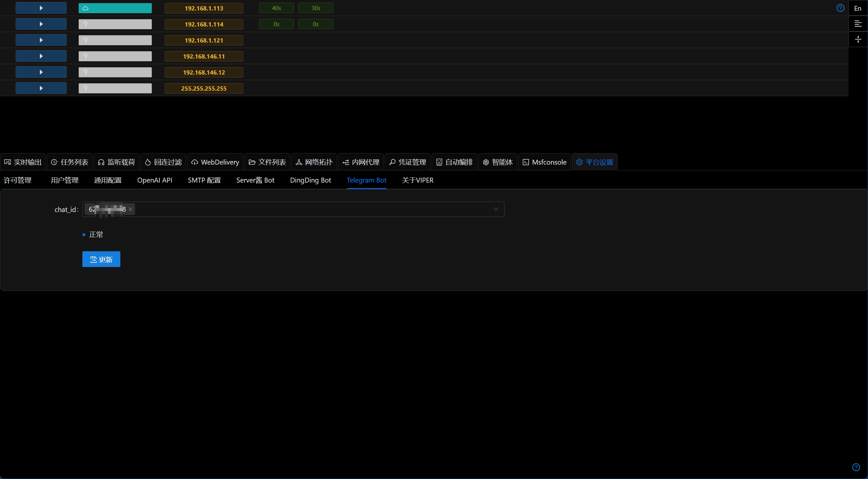Image resolution: width=868 pixels, height=479 pixels.
Task: Open the 内网代理 tab
Action: point(361,162)
